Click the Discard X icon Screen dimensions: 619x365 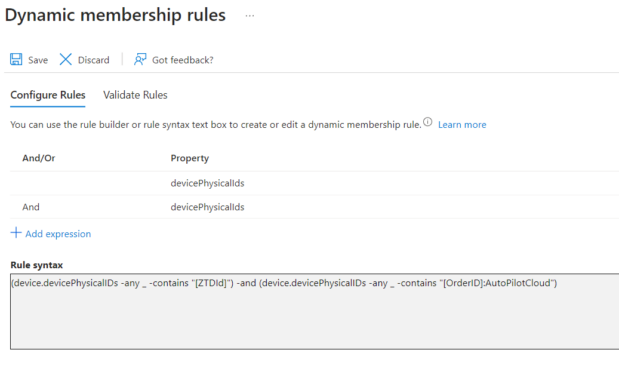tap(66, 60)
